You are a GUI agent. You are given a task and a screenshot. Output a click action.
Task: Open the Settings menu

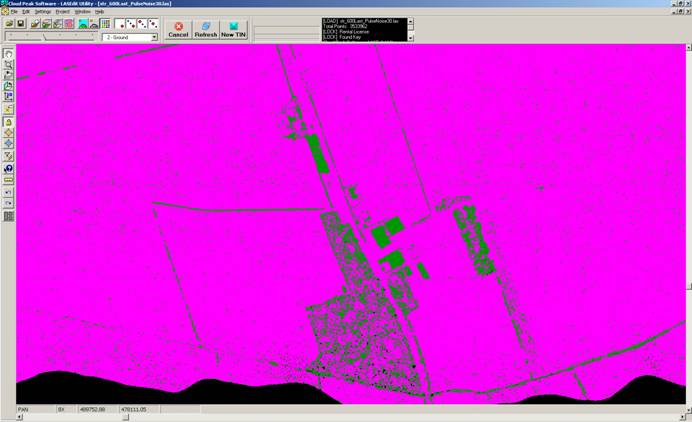[43, 11]
